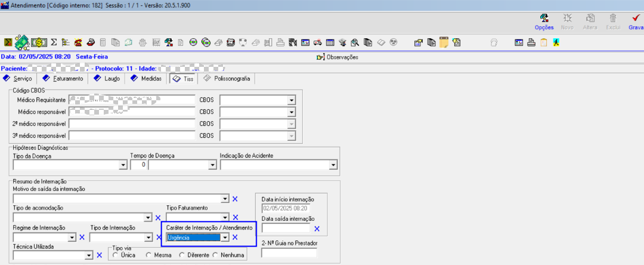This screenshot has height=265, width=644.
Task: Select the Diferente radio option
Action: (181, 255)
